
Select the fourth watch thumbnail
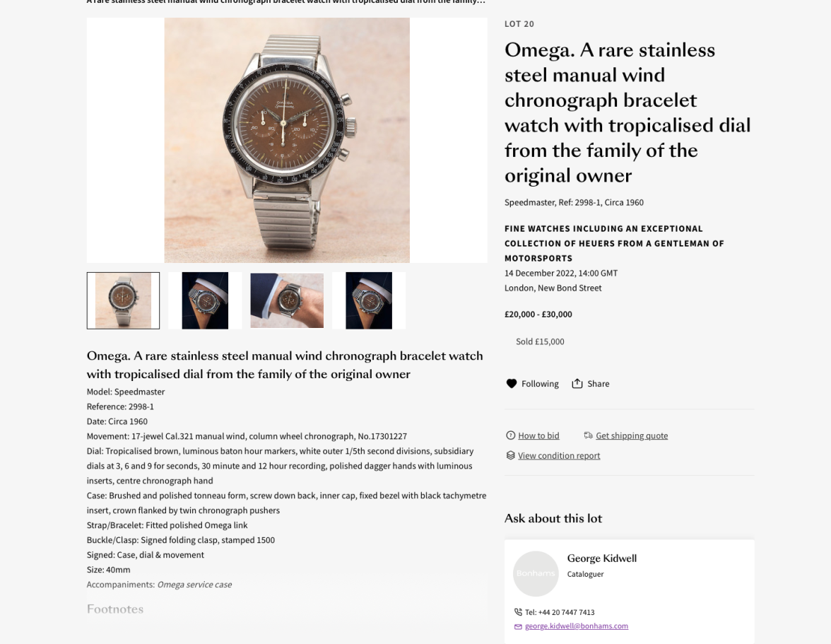click(369, 300)
